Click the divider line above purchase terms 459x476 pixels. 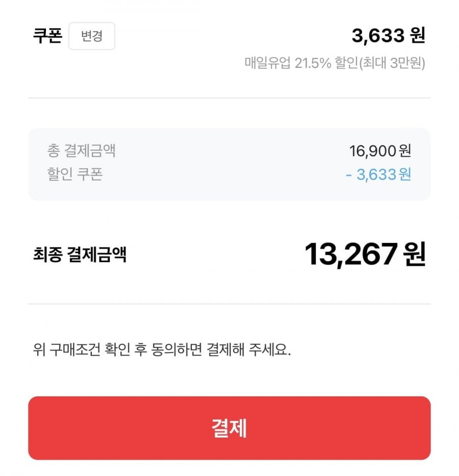click(x=229, y=304)
